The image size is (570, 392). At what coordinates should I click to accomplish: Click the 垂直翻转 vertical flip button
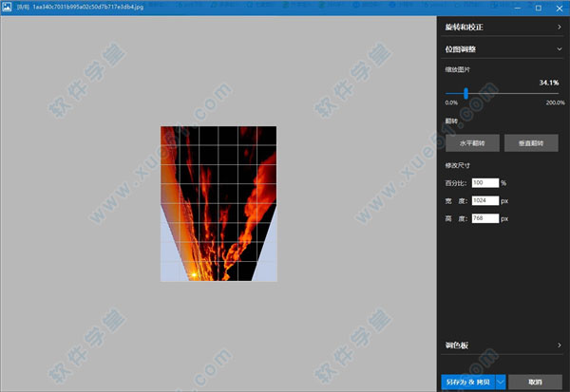pos(531,143)
